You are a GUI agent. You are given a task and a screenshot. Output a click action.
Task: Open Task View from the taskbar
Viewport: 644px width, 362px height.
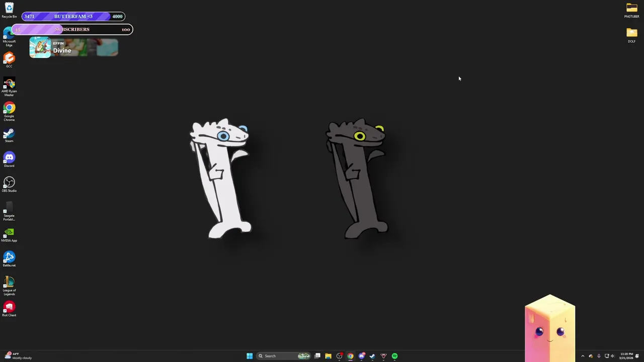(317, 356)
